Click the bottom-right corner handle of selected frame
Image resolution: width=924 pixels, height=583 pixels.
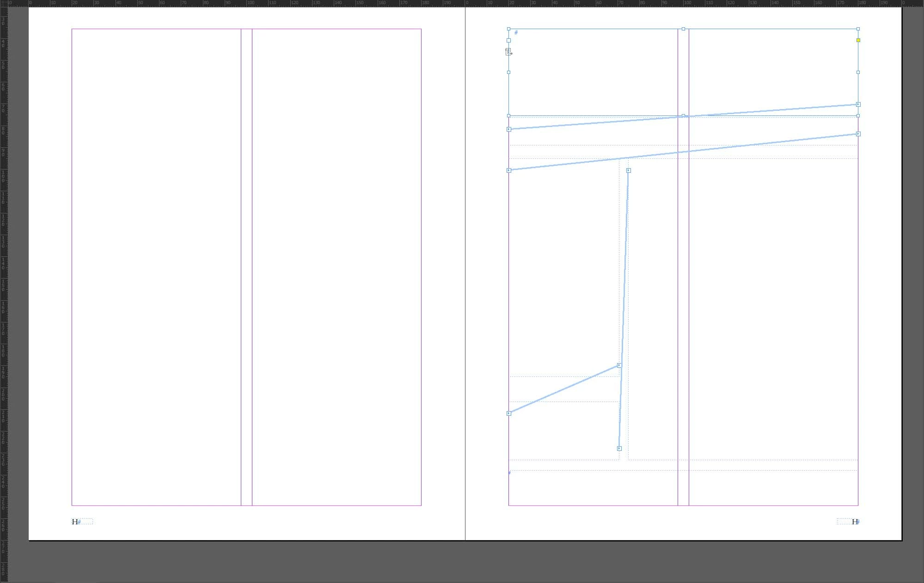pyautogui.click(x=858, y=116)
